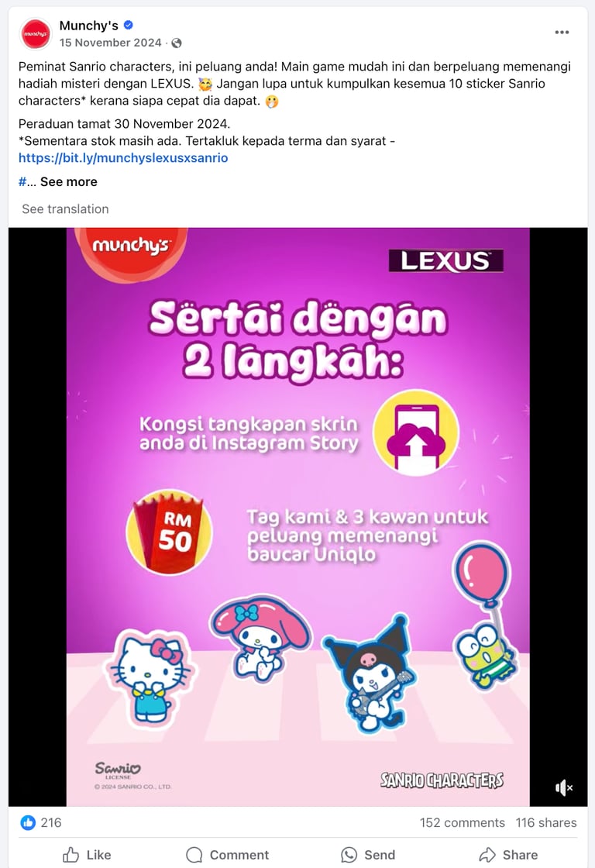Open the bit.ly munchyslexusxsanrio link
The height and width of the screenshot is (868, 595).
(123, 158)
